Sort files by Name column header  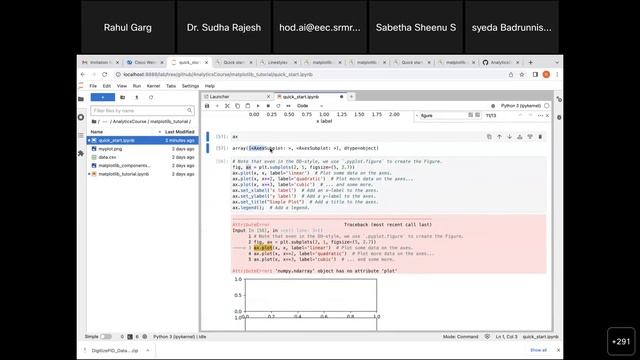(x=97, y=132)
